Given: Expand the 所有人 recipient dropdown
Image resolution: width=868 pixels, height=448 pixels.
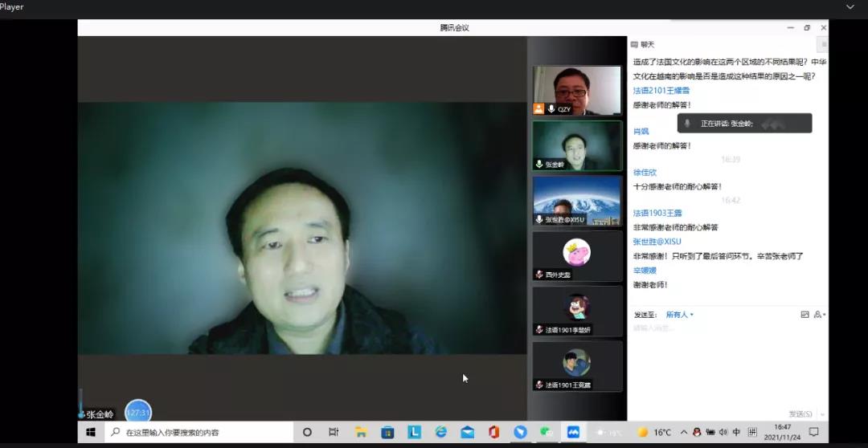Looking at the screenshot, I should point(680,315).
